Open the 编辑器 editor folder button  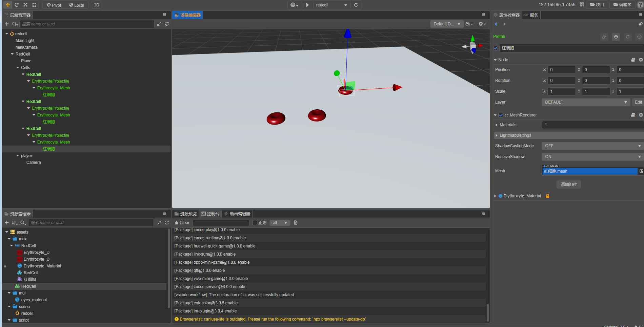coord(622,5)
